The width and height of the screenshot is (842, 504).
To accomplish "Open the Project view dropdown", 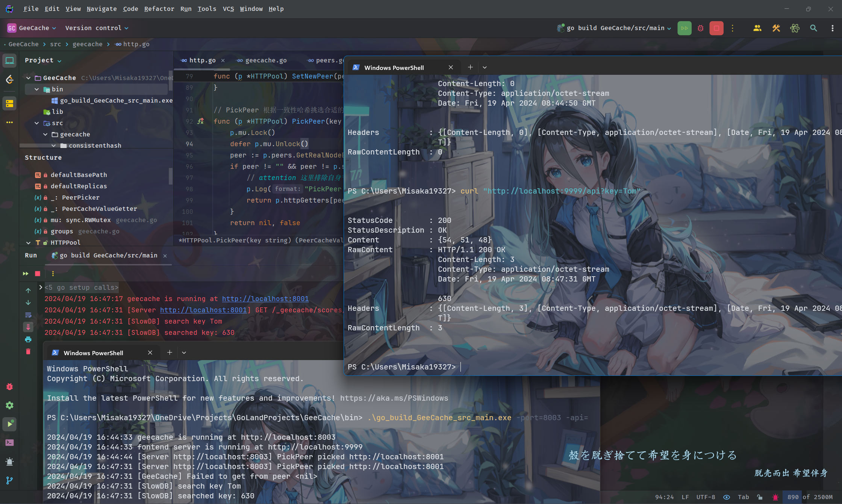I will (x=43, y=60).
